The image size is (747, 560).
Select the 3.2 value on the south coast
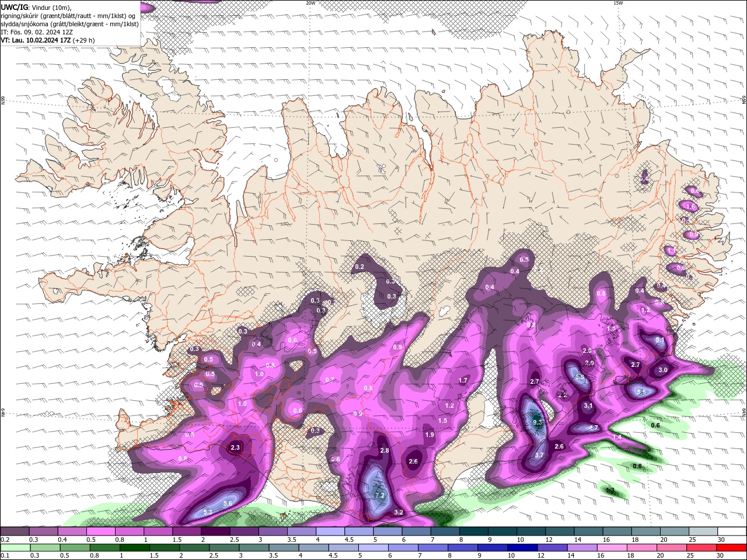pos(399,512)
